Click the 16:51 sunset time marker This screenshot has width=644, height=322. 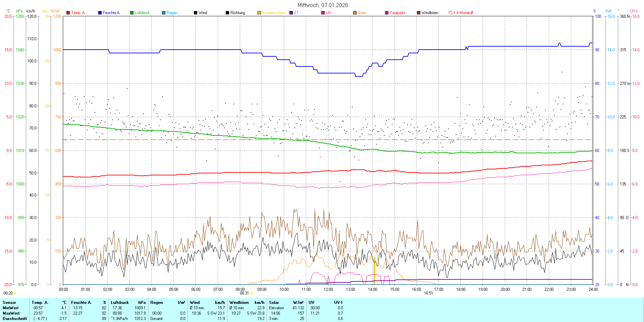click(428, 293)
